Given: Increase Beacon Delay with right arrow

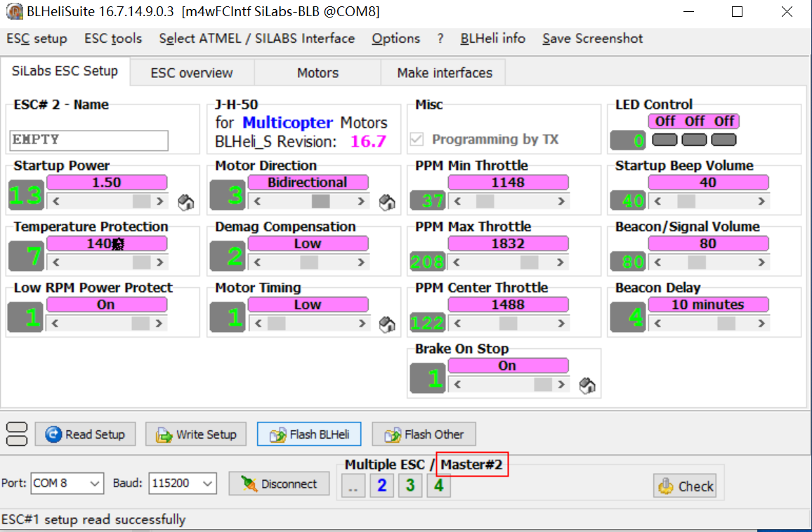Looking at the screenshot, I should coord(761,324).
